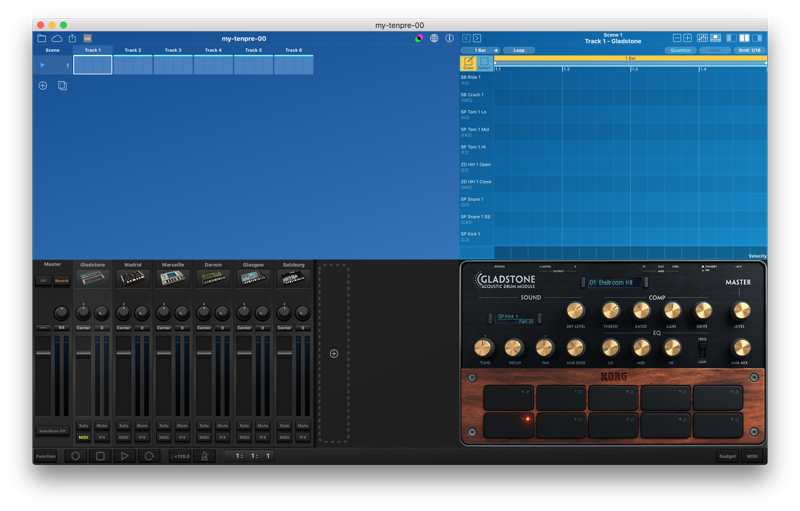
Task: Toggle Solo on the Gladstone channel
Action: point(84,425)
